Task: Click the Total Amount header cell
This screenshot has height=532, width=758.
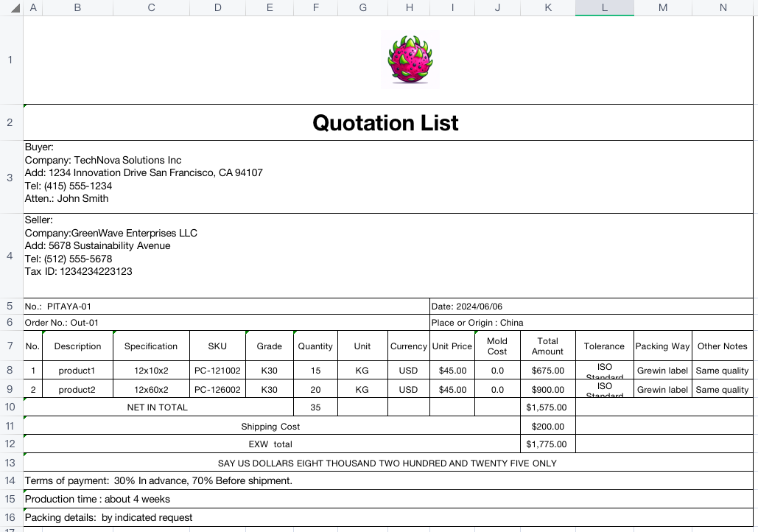Action: click(548, 346)
